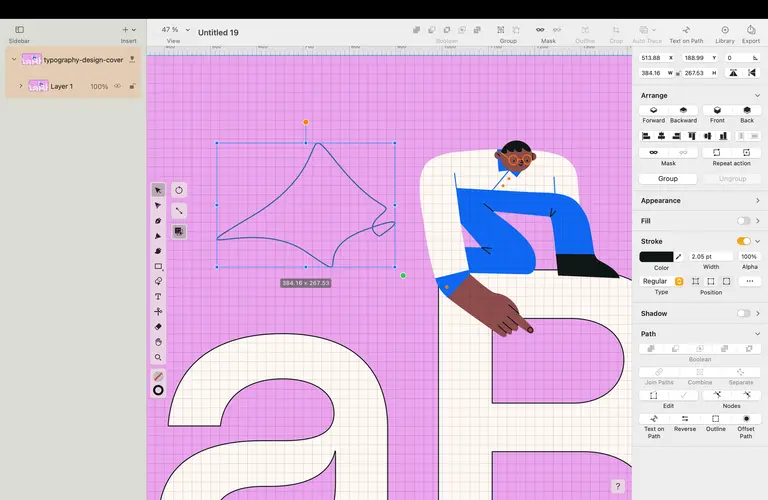Click Offset Path in the Path panel

(746, 419)
